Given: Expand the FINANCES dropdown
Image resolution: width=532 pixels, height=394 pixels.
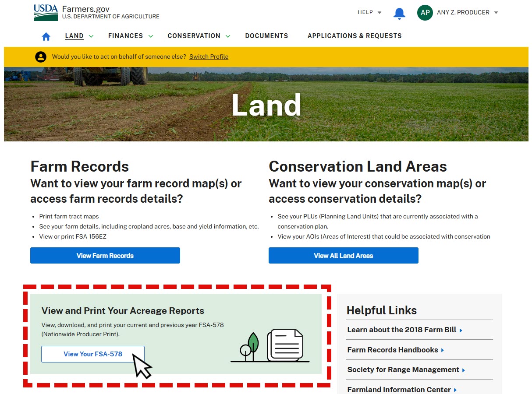Looking at the screenshot, I should (x=130, y=36).
